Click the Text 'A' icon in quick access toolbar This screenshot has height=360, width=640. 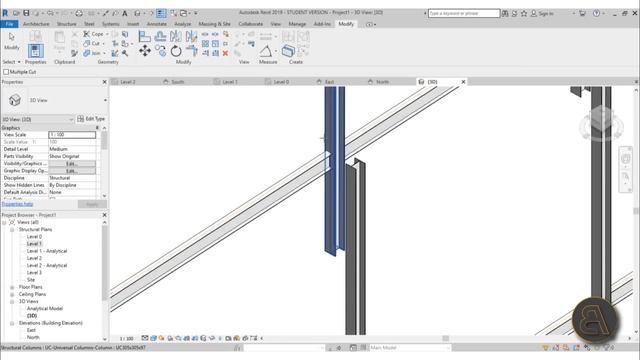(125, 13)
